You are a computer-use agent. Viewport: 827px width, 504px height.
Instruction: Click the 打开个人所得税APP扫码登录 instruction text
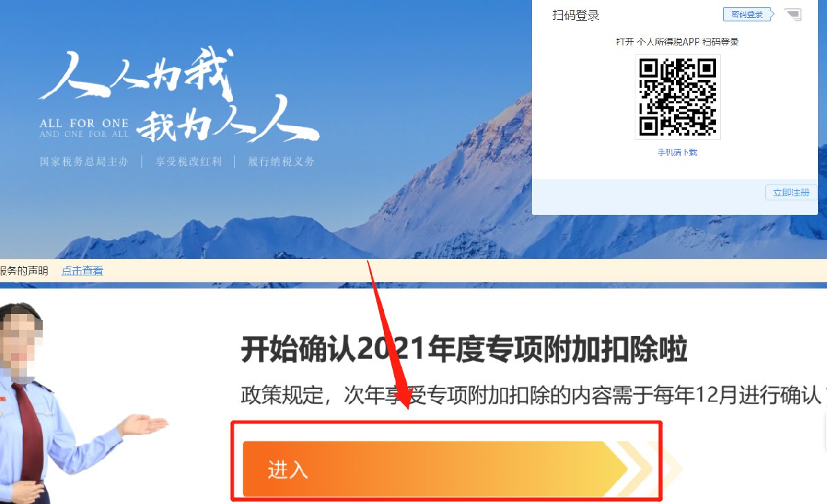coord(677,42)
